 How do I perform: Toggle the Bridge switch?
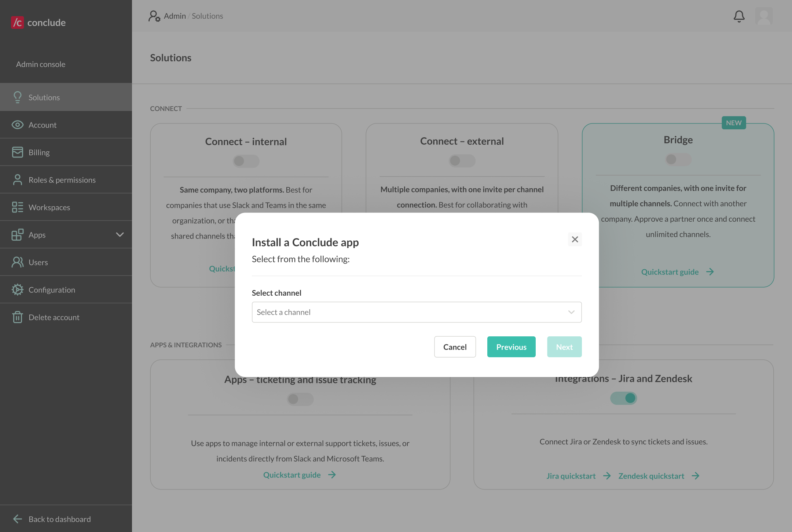[x=678, y=159]
